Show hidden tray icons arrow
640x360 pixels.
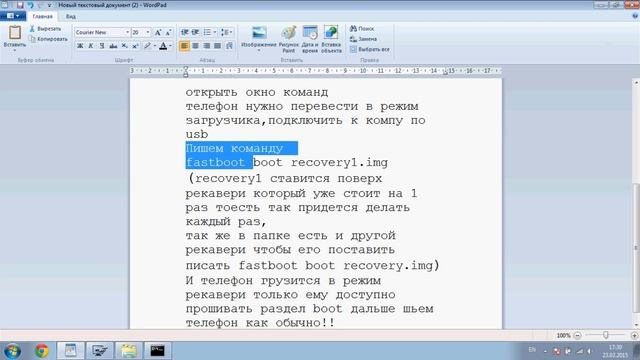tap(545, 351)
